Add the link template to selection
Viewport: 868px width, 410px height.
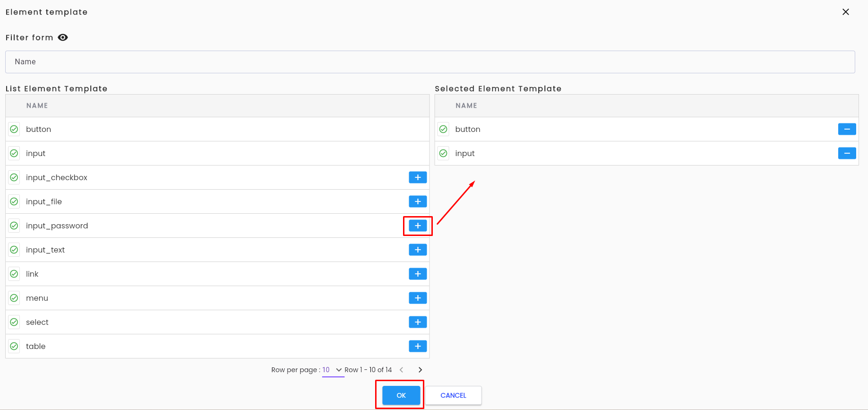[418, 274]
